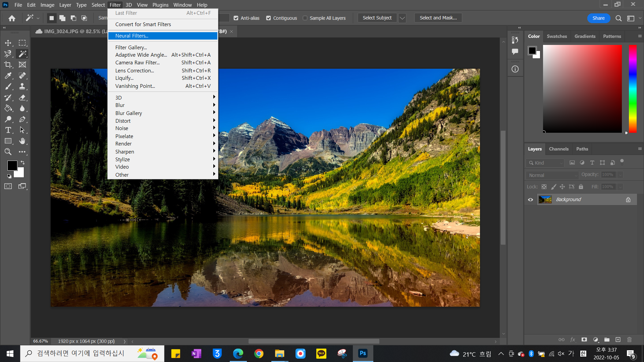Select the Horizontal Type tool

(8, 130)
